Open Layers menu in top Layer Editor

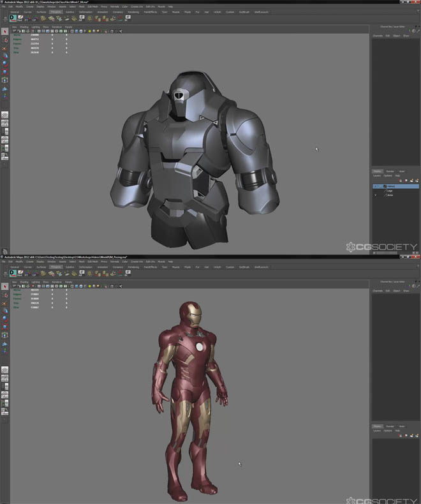click(x=377, y=176)
